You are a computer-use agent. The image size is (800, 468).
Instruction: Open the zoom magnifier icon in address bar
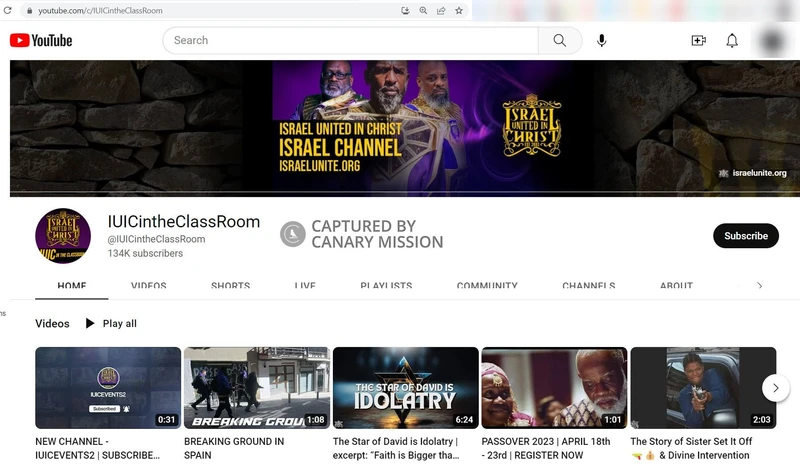tap(423, 10)
